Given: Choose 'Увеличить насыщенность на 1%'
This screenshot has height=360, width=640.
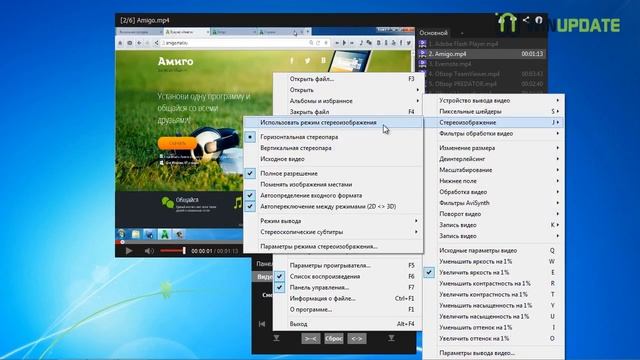Looking at the screenshot, I should coord(494,316).
